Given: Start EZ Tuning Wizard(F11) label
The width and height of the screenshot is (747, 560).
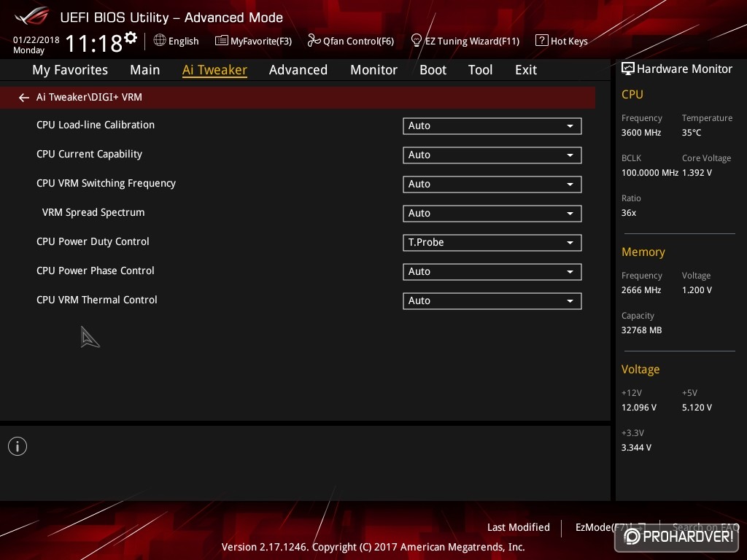Looking at the screenshot, I should 472,42.
